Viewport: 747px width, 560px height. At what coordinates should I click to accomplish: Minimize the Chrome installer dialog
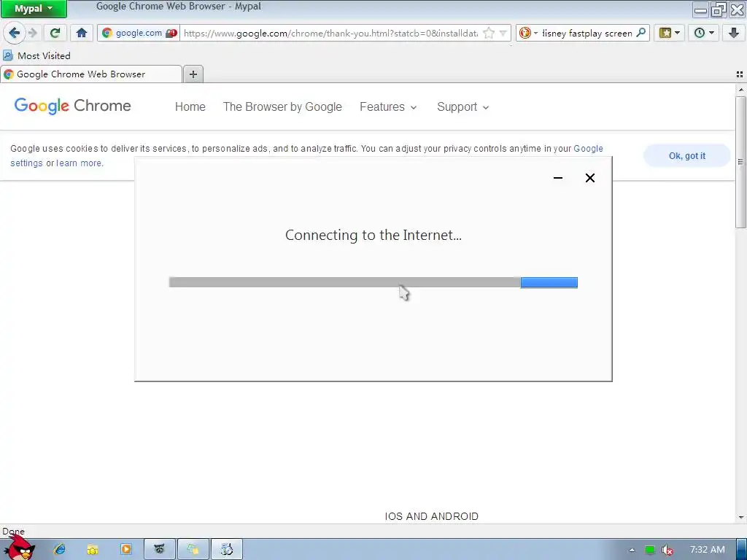[558, 178]
